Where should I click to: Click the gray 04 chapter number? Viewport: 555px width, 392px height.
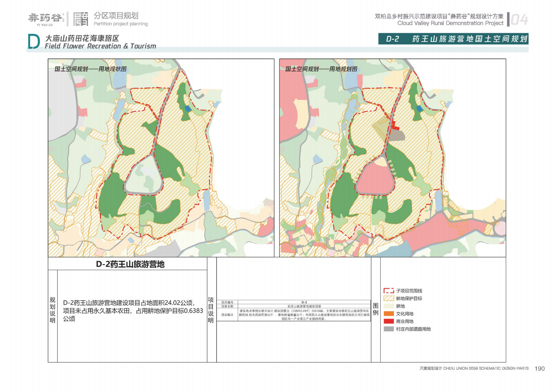point(519,20)
